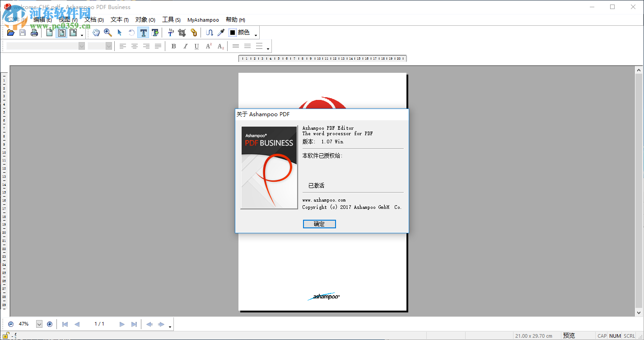Viewport: 644px width, 340px height.
Task: Open the zoom percentage dropdown
Action: tap(39, 324)
